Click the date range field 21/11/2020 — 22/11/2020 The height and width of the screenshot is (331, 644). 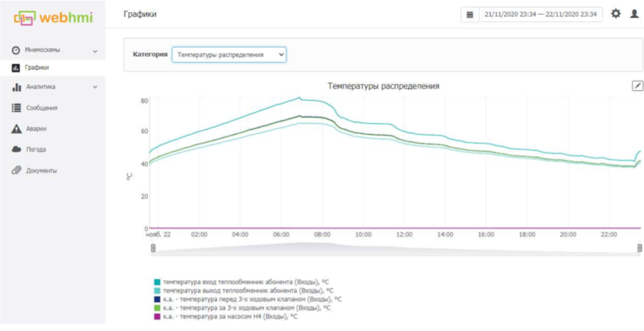pos(540,15)
